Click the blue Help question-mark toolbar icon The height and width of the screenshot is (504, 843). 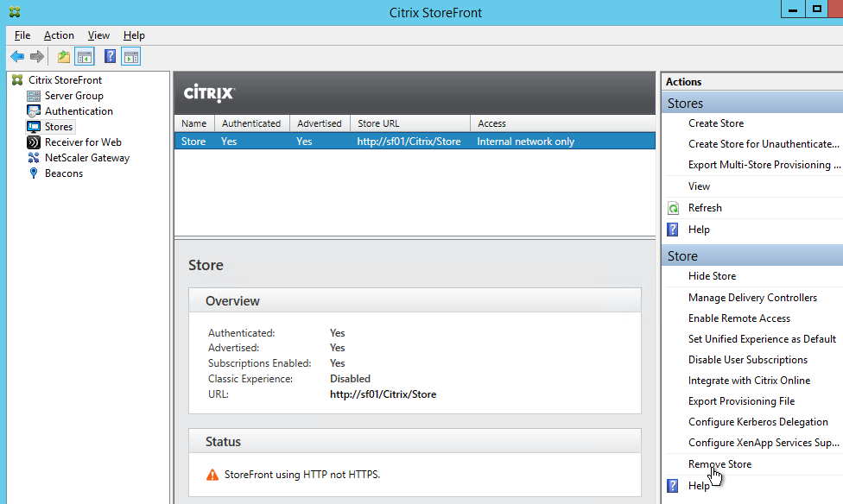(x=111, y=56)
